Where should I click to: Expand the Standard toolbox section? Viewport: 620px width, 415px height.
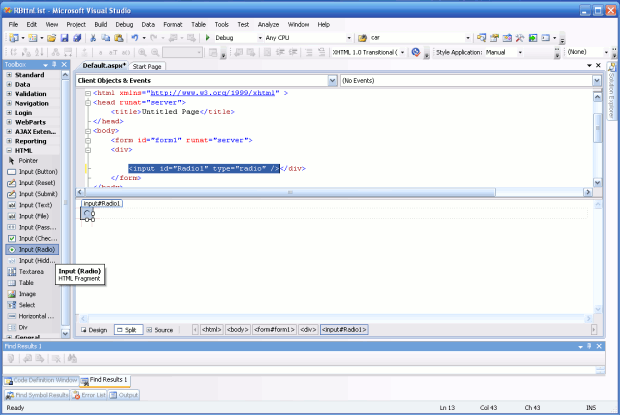[x=9, y=75]
